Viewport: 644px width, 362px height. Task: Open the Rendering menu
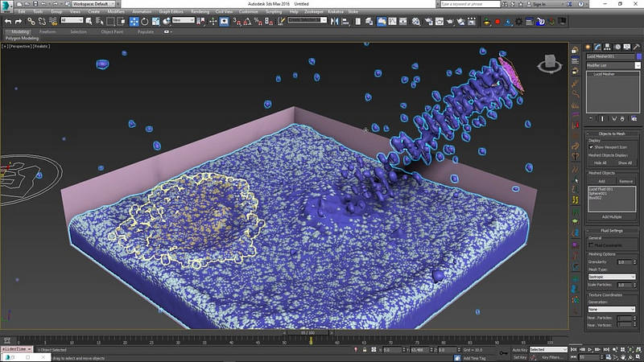[200, 11]
